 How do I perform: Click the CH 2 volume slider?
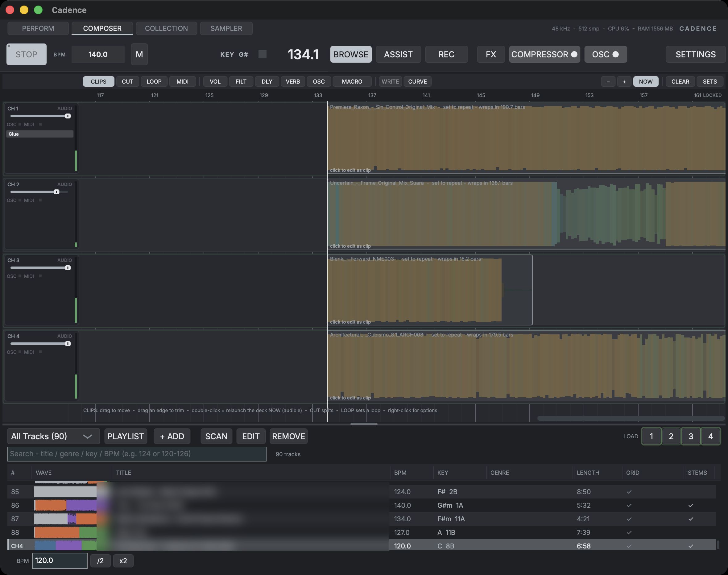coord(39,192)
